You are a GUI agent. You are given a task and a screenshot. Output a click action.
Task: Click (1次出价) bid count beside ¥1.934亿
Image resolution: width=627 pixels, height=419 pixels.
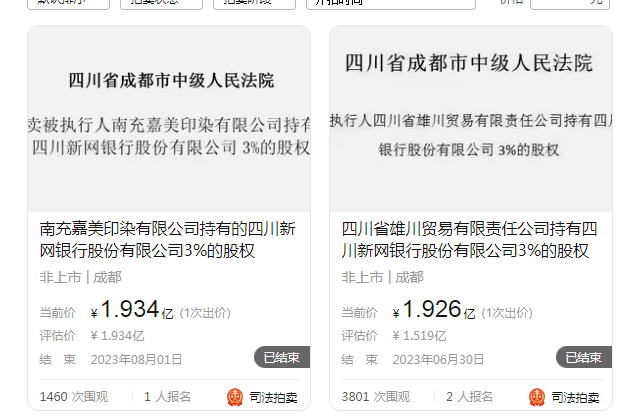[205, 313]
